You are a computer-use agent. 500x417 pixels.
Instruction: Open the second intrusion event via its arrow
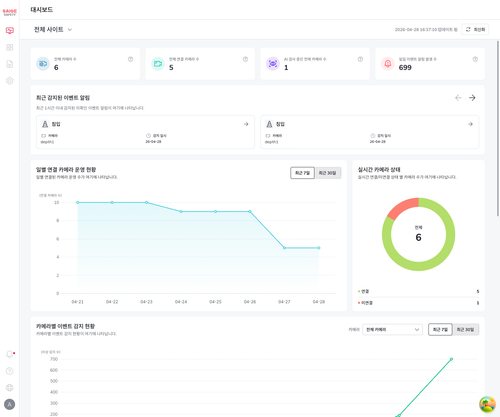tap(470, 124)
